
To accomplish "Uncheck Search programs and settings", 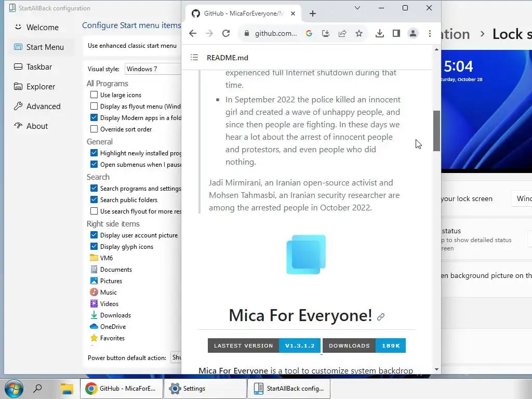I will [94, 188].
